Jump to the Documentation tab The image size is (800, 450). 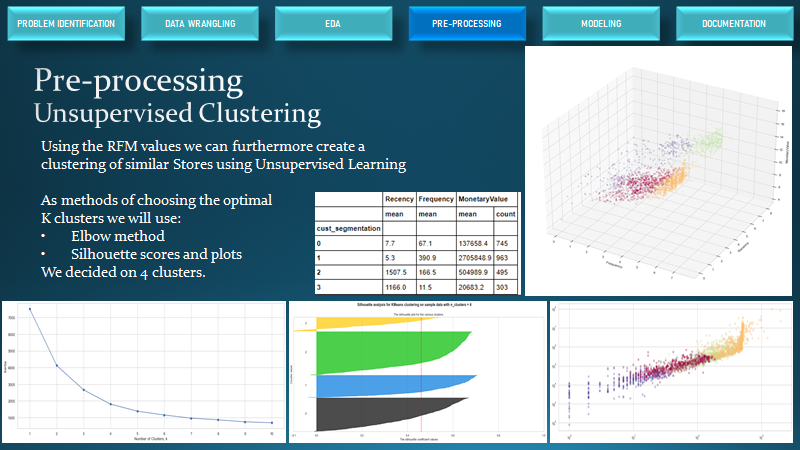coord(734,23)
